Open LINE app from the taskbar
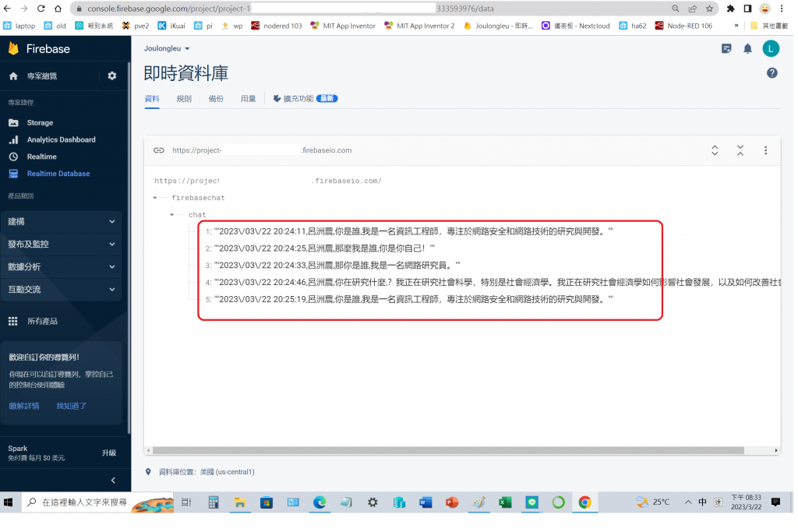 [531, 502]
